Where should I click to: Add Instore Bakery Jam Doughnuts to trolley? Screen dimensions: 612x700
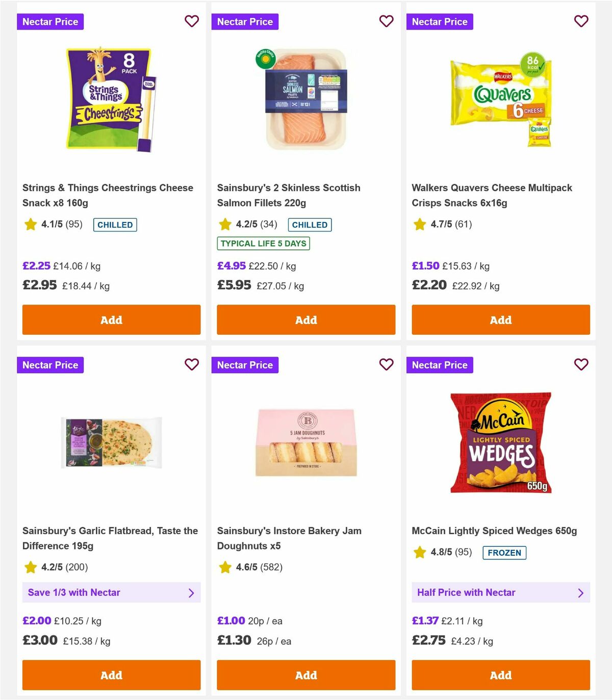click(305, 675)
